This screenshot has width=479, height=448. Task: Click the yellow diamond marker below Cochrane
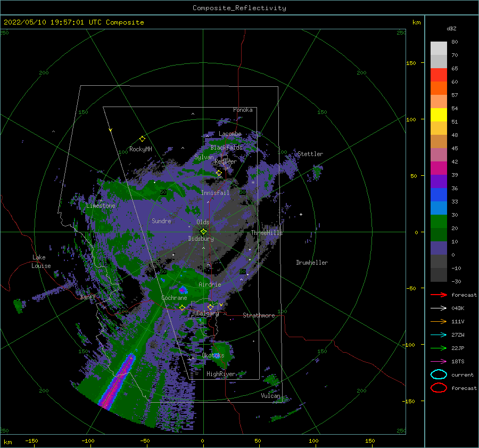pos(182,307)
